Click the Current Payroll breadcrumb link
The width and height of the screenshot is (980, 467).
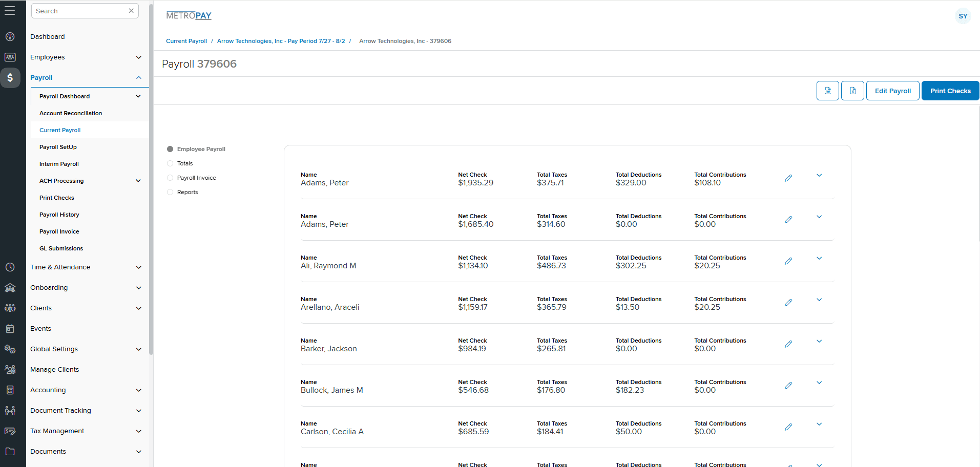186,41
